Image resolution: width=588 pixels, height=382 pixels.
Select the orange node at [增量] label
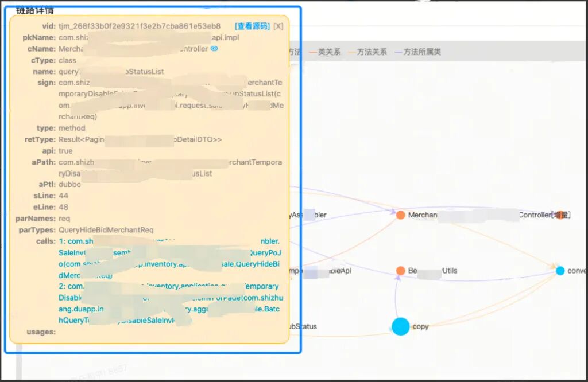tap(560, 215)
